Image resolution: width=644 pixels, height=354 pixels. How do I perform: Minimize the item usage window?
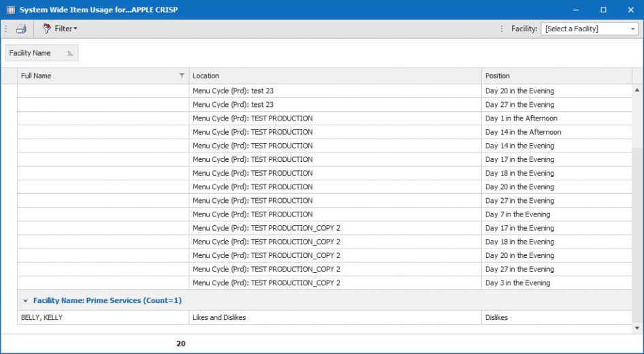pos(576,10)
